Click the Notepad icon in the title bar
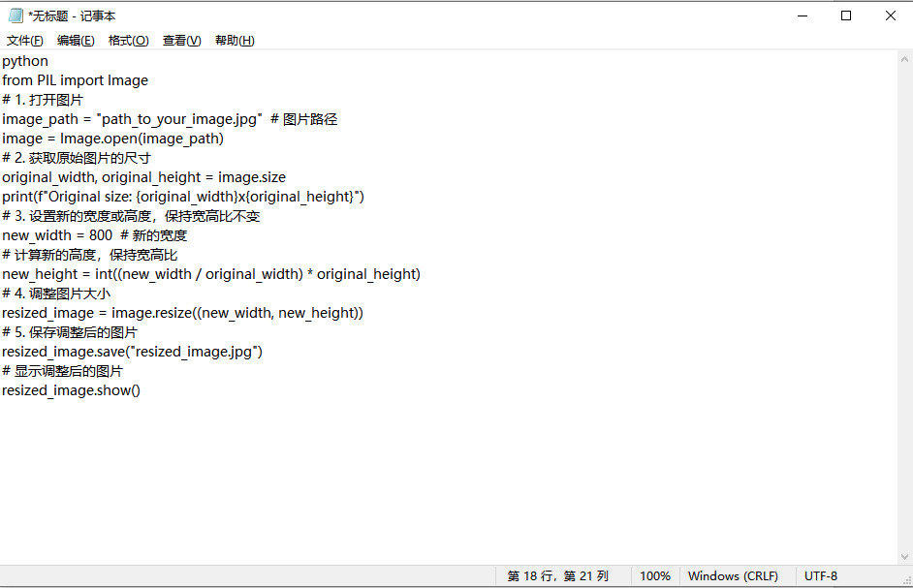This screenshot has width=913, height=588. 16,15
